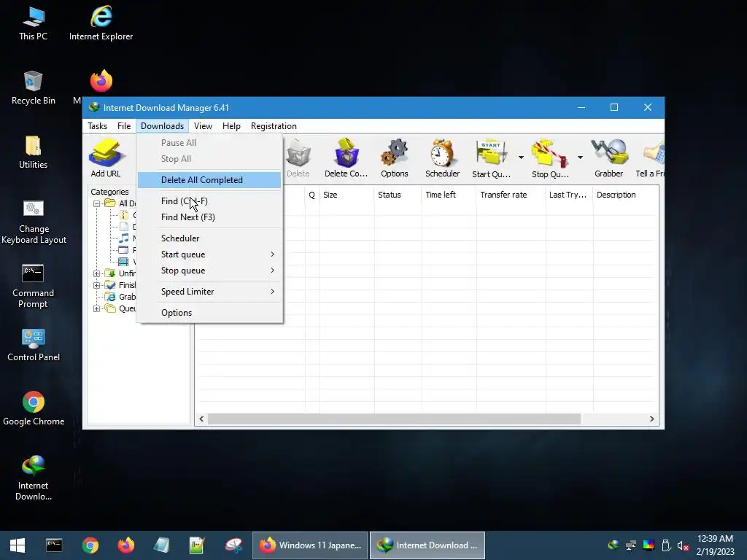Open the Start queue submenu
Viewport: 747px width, 560px height.
coord(209,254)
